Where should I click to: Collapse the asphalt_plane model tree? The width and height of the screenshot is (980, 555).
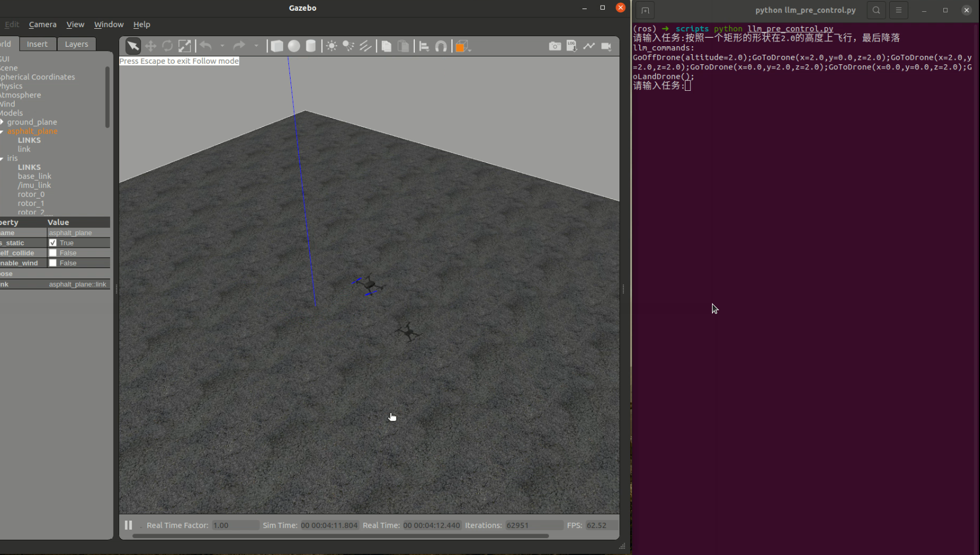click(x=2, y=131)
